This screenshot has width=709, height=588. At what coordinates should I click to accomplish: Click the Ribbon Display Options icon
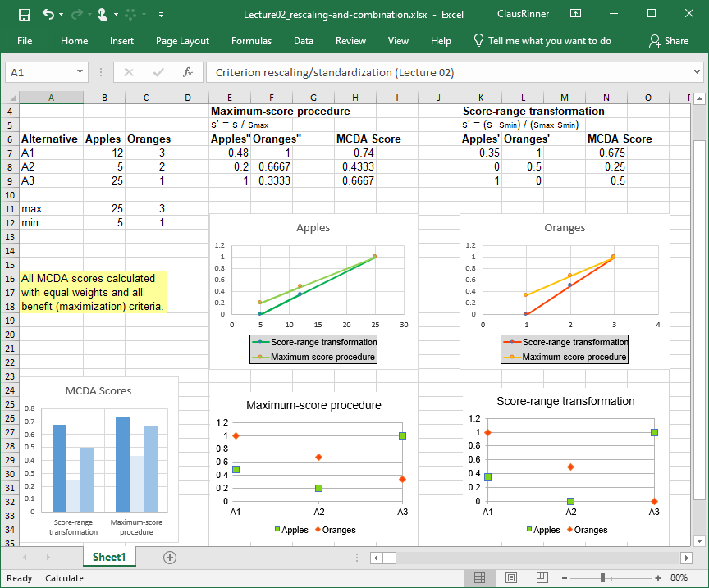(575, 14)
